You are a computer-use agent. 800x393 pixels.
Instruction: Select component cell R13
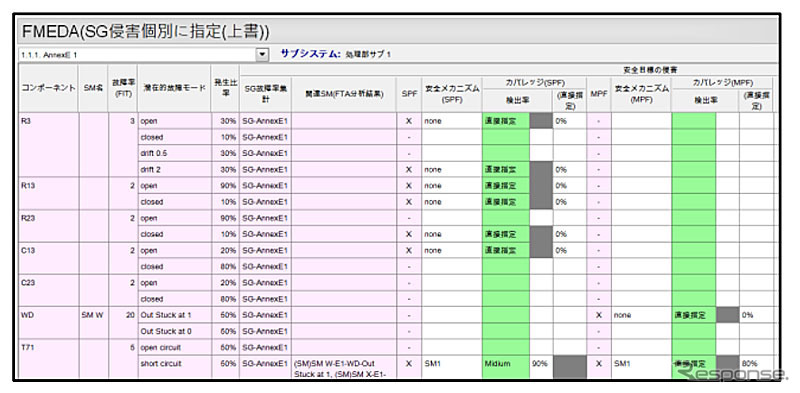point(48,193)
